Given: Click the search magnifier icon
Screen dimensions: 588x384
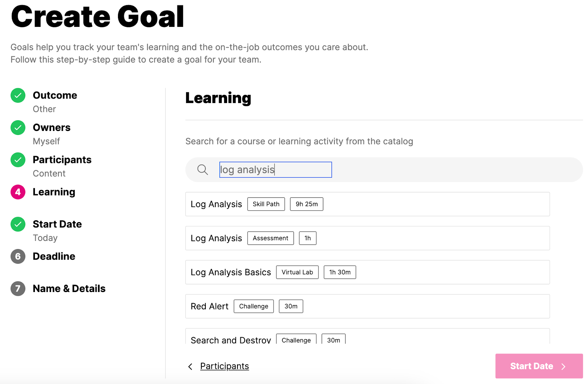Looking at the screenshot, I should point(202,170).
